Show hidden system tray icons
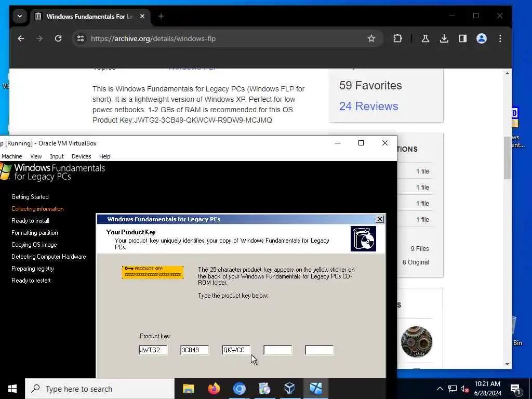Image resolution: width=532 pixels, height=399 pixels. tap(440, 389)
